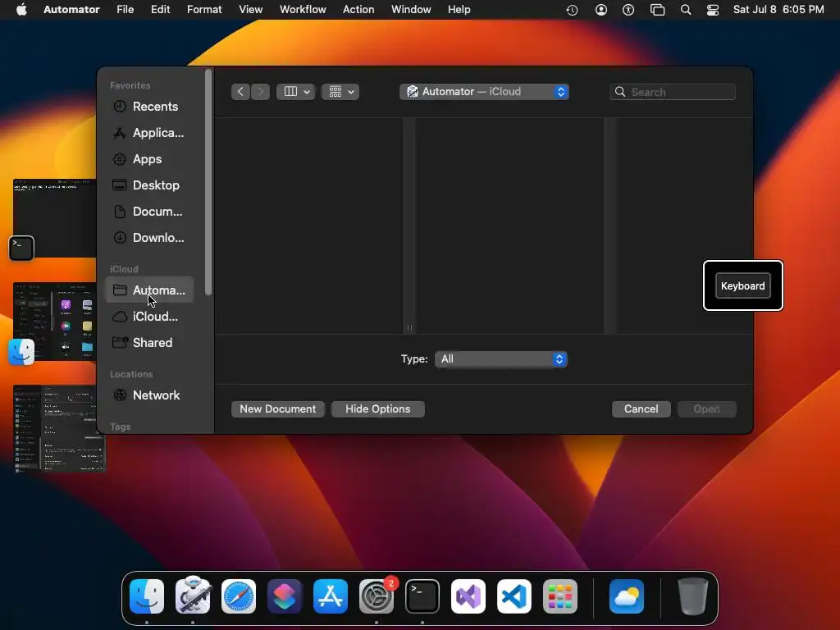Select Automator iCloud folder in the sidebar
840x630 pixels.
pyautogui.click(x=149, y=290)
